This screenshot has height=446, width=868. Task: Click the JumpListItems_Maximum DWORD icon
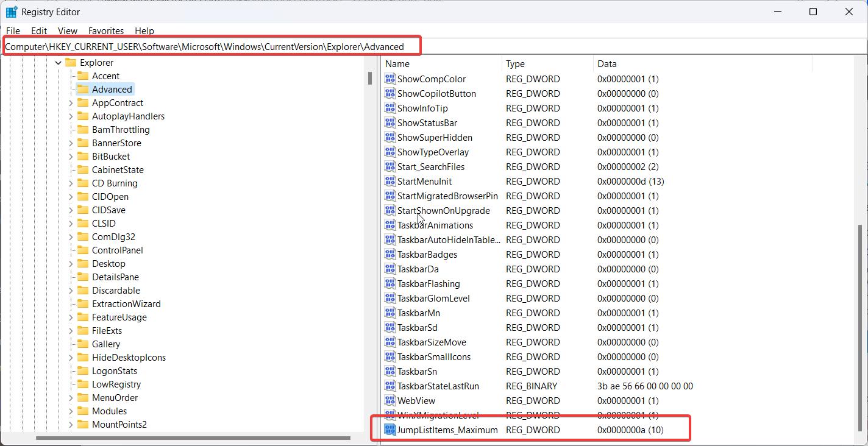pyautogui.click(x=390, y=430)
